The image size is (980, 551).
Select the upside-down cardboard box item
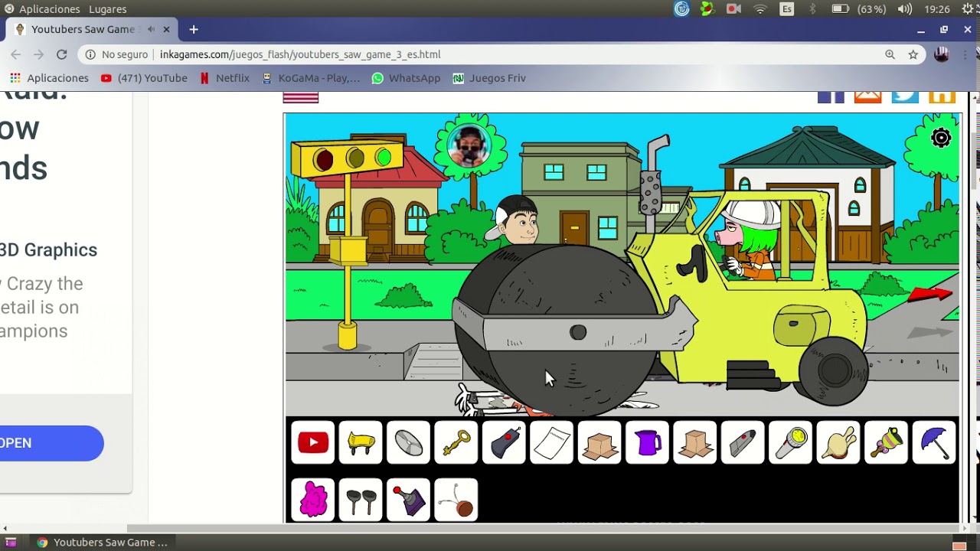(695, 442)
